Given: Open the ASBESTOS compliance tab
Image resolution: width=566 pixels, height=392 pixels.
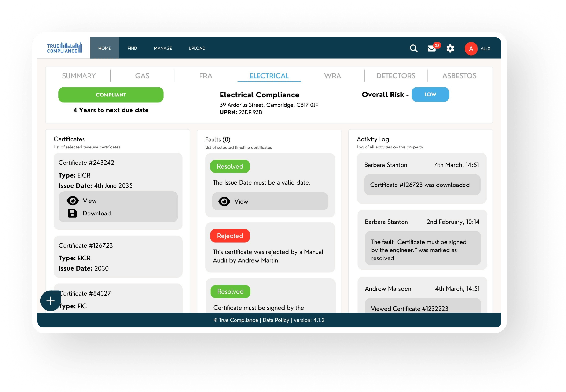Looking at the screenshot, I should 459,76.
